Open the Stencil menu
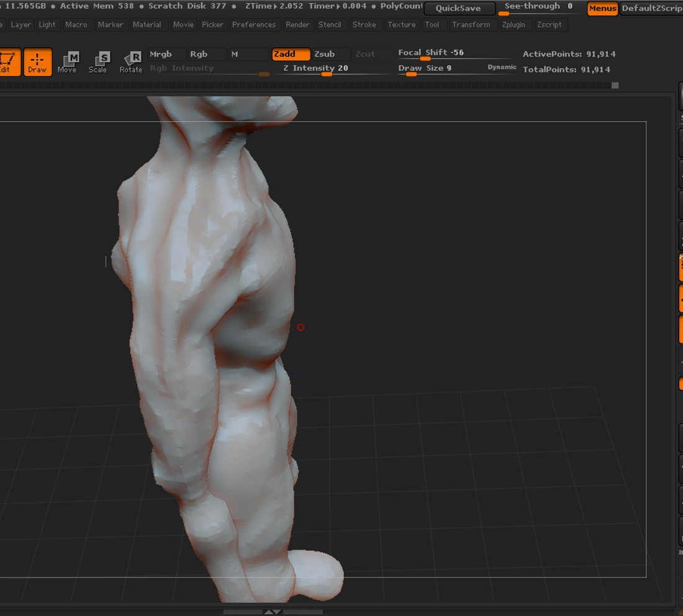The width and height of the screenshot is (683, 616). (x=330, y=25)
